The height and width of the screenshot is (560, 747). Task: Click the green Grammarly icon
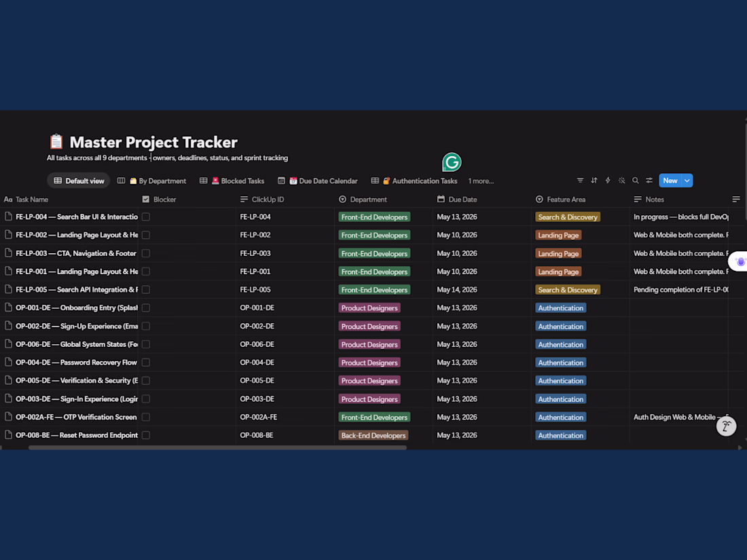452,162
